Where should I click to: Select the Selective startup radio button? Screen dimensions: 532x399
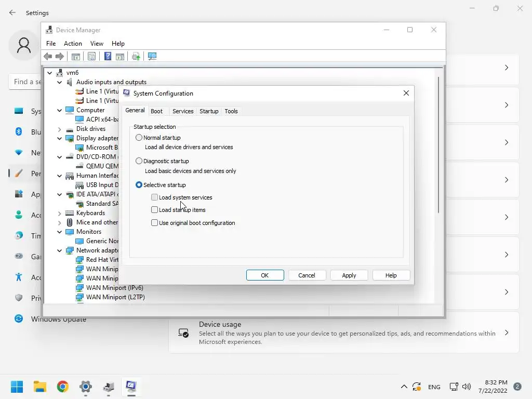[x=139, y=184]
